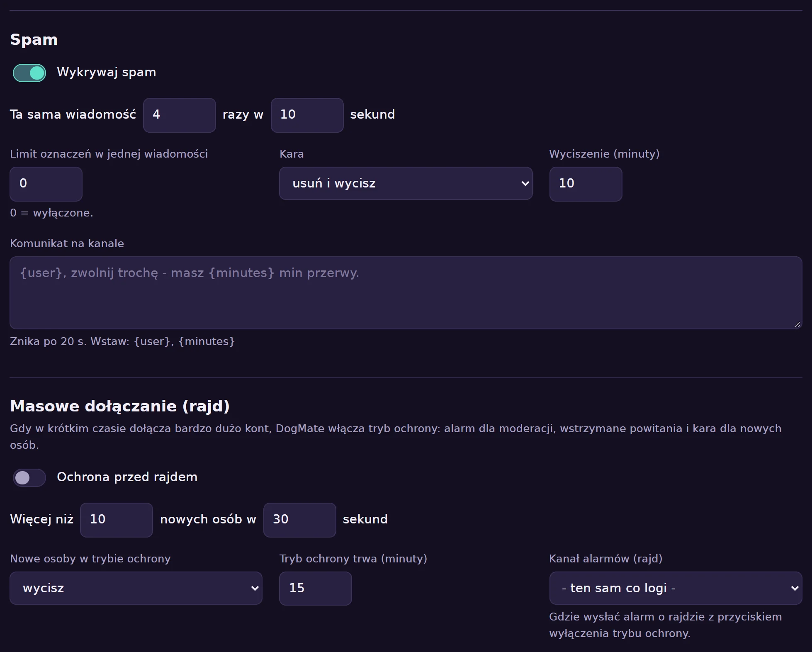Click the Limit oznaczeń w jednej wiadomości label
The width and height of the screenshot is (812, 652).
click(x=109, y=154)
